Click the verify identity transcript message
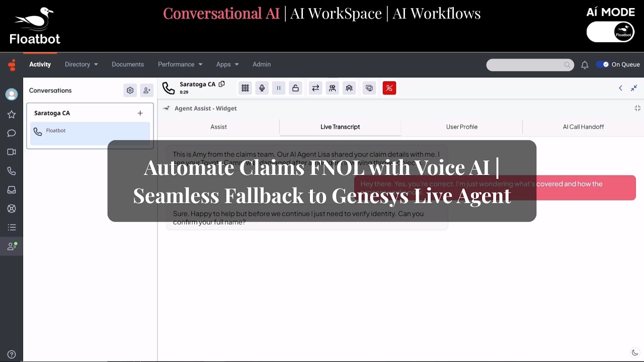644x362 pixels. tap(307, 218)
